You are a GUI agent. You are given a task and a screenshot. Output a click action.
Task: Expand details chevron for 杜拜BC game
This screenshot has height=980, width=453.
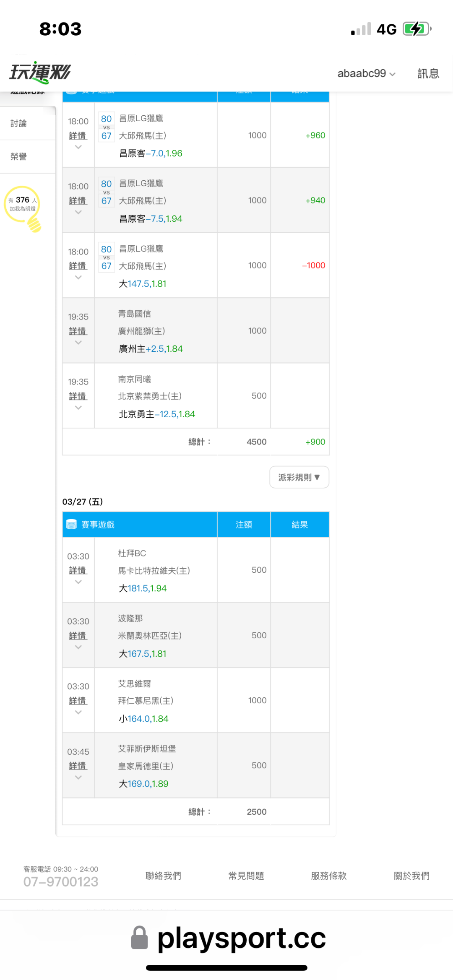tap(78, 582)
